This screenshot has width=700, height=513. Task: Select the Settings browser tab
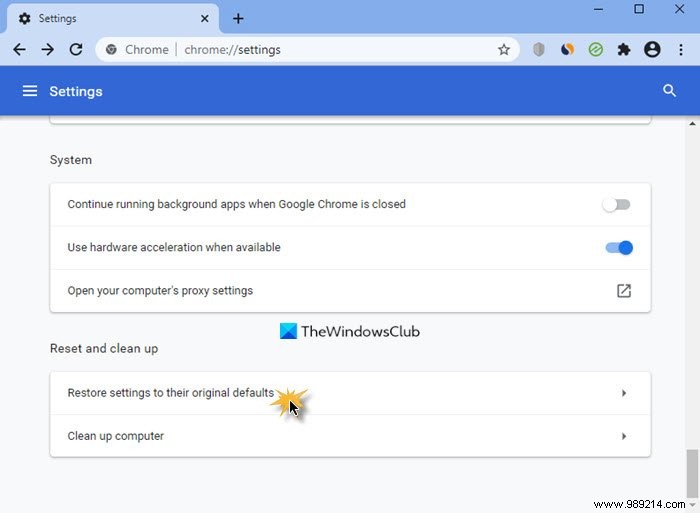tap(113, 18)
